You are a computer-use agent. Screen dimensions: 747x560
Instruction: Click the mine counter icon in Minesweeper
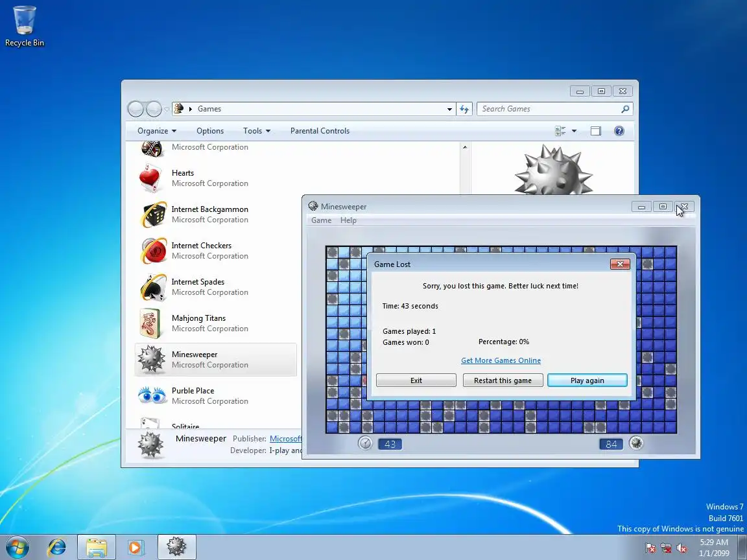[636, 443]
